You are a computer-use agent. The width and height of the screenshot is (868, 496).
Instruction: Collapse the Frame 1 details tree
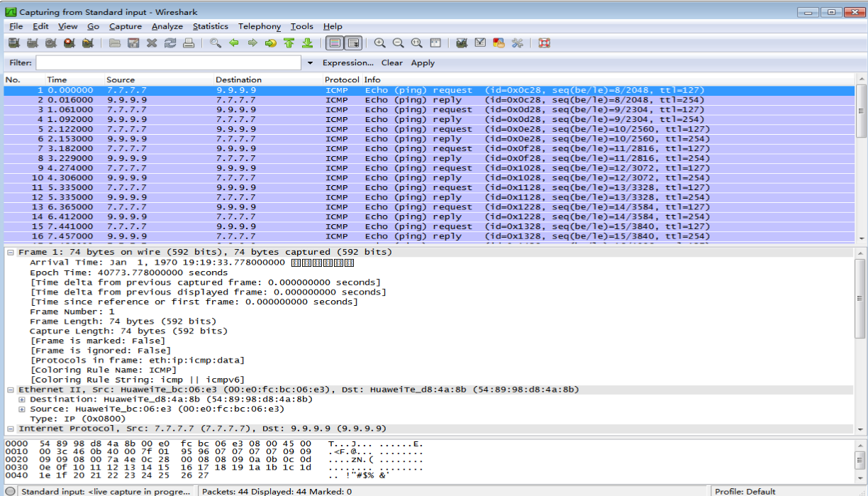coord(11,253)
